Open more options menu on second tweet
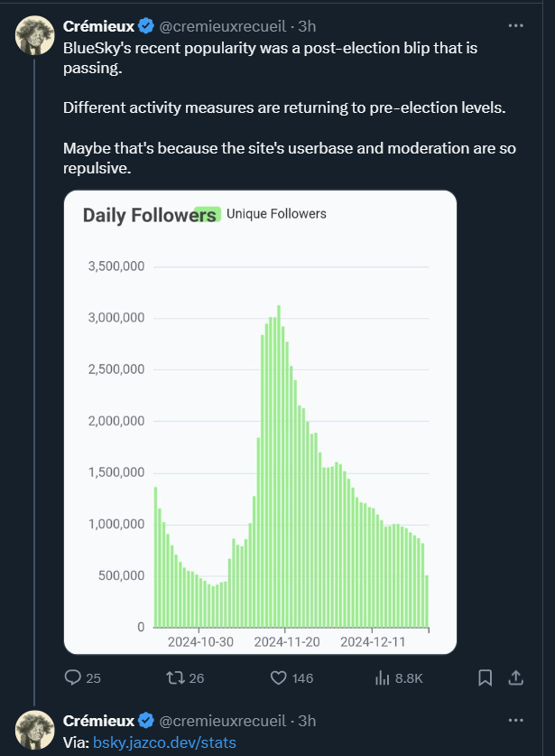Viewport: 555px width, 756px height. pos(515,720)
